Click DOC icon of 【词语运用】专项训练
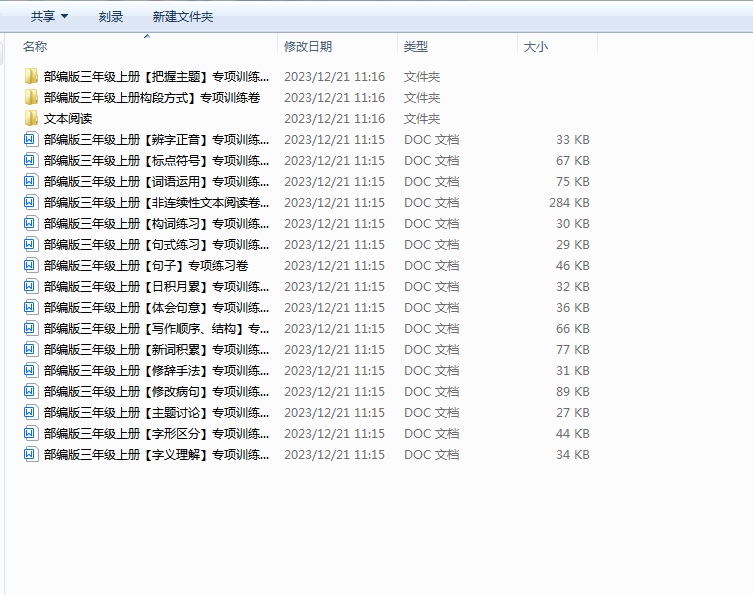 click(30, 182)
